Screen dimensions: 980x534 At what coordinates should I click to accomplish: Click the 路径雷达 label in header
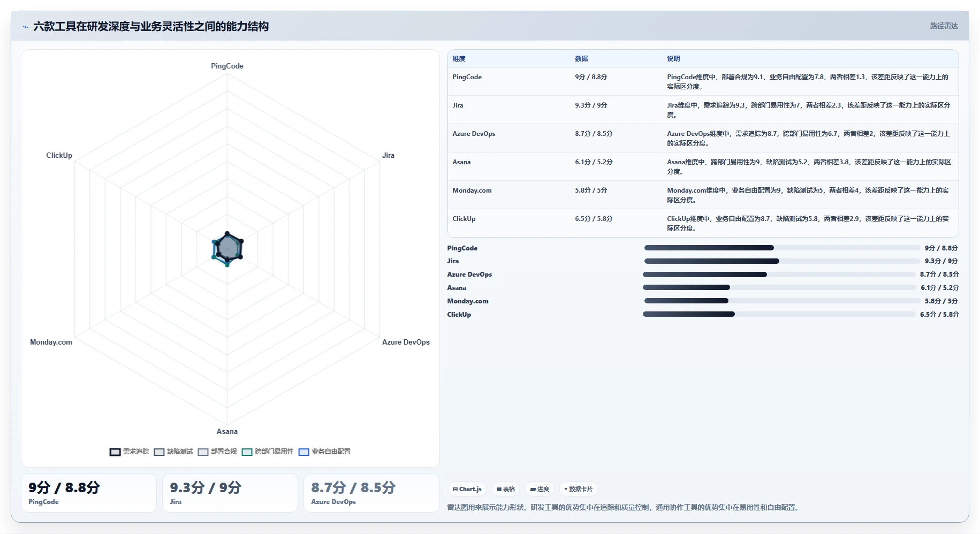point(944,26)
